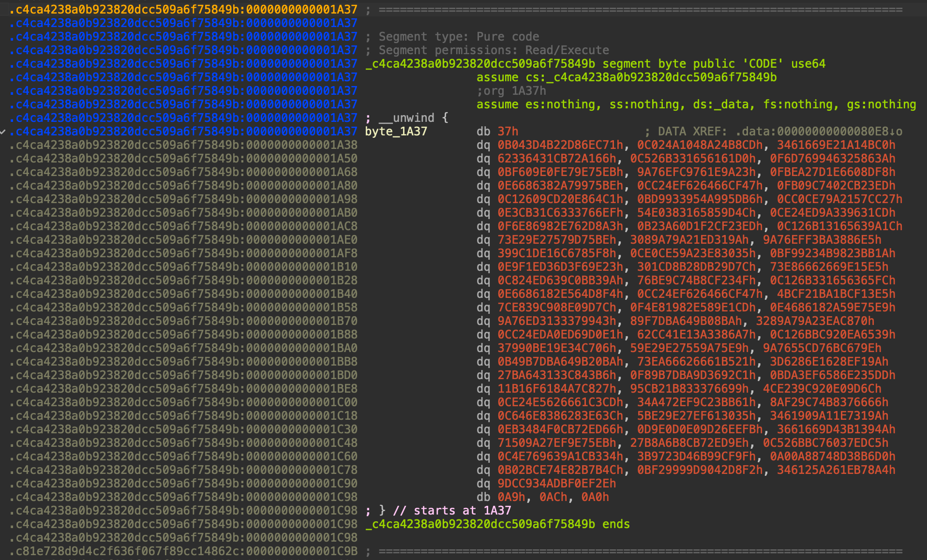Screen dimensions: 927x560
Task: Select the value 346125A261EB78A4h
Action: (836, 470)
